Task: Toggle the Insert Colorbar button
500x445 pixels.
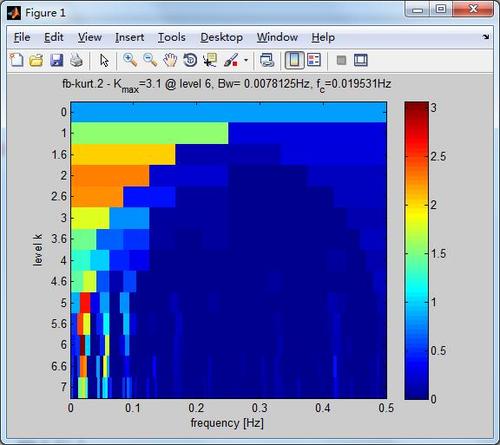Action: pyautogui.click(x=295, y=60)
